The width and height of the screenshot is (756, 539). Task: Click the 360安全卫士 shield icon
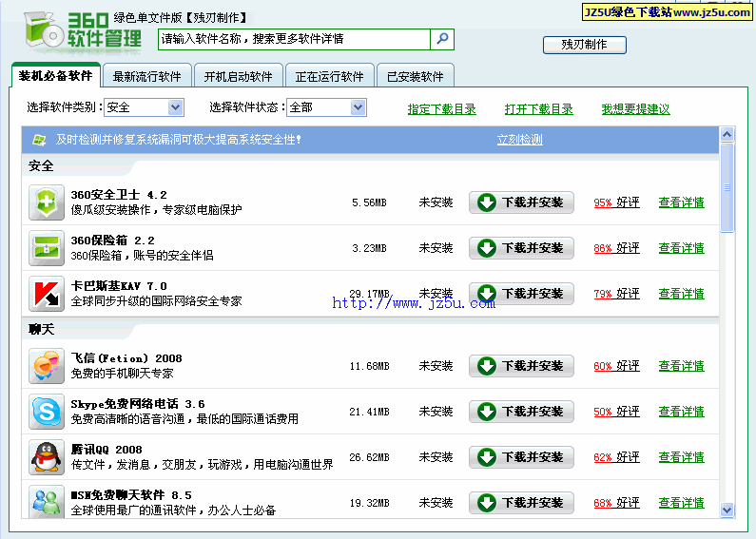46,202
